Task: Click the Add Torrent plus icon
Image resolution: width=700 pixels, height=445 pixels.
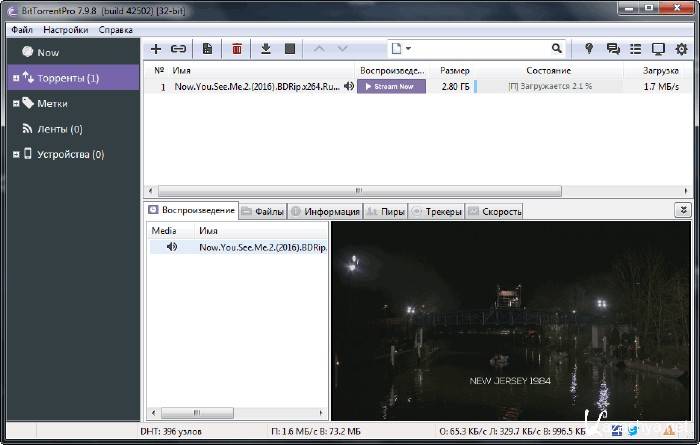Action: [155, 48]
